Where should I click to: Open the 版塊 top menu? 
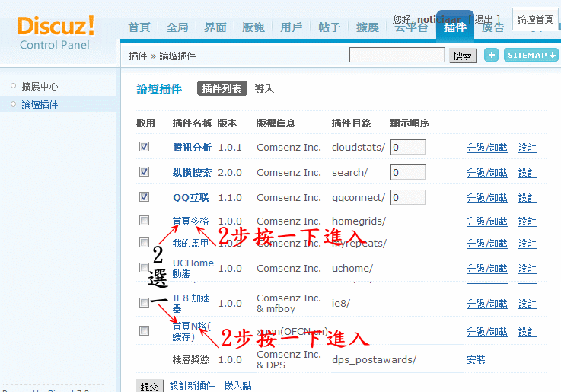(x=253, y=27)
